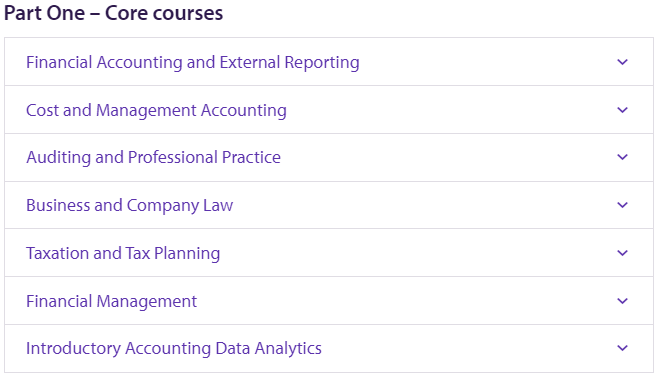
Task: Open the Financial Accounting and External Reporting title
Action: click(193, 63)
